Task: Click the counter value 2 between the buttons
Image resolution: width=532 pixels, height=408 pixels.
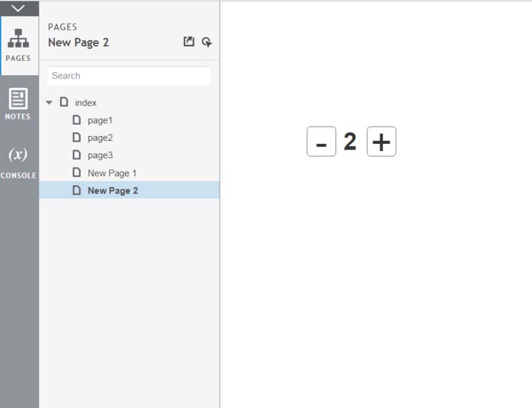Action: (x=350, y=142)
